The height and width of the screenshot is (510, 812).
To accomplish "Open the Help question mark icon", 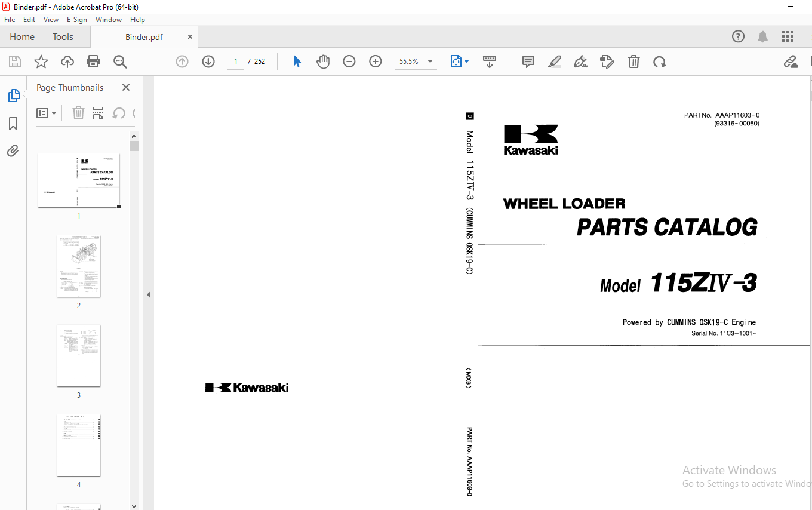I will click(739, 36).
